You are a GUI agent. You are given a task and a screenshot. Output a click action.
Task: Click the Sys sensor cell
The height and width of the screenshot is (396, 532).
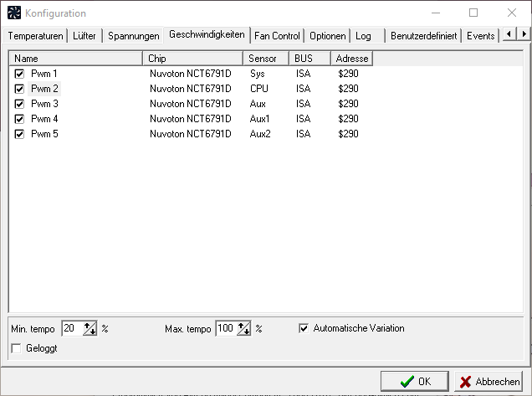257,74
